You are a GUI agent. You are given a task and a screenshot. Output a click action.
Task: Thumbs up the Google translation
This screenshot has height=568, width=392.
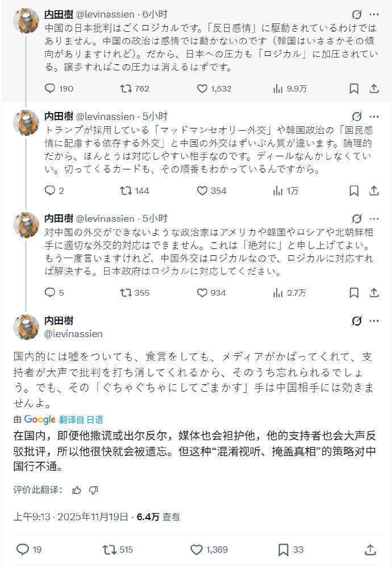tap(77, 490)
